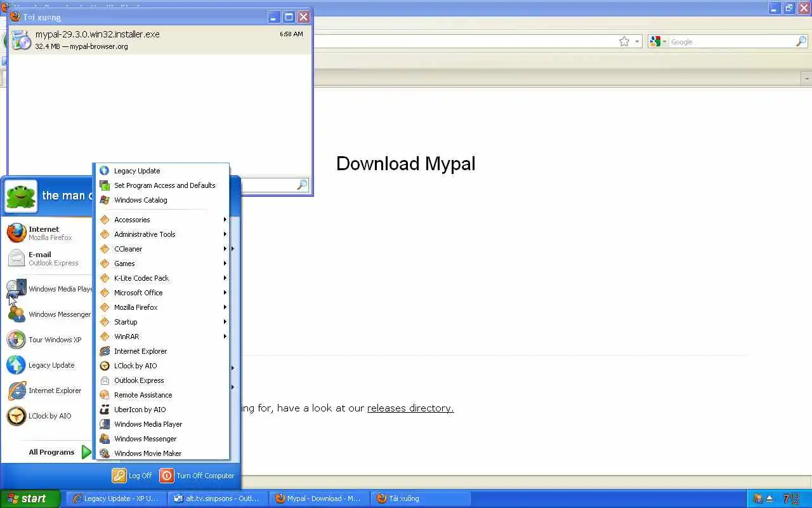Image resolution: width=812 pixels, height=508 pixels.
Task: Open All Programs in the Start menu
Action: [x=60, y=452]
